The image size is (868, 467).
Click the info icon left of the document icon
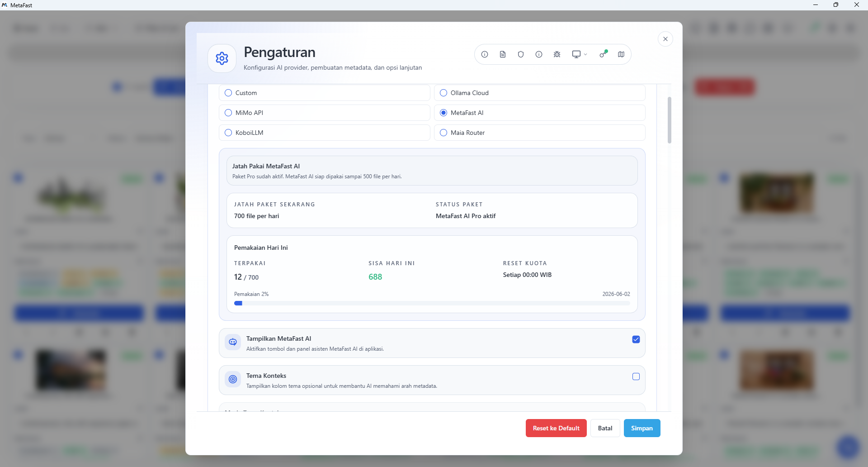[x=485, y=54]
